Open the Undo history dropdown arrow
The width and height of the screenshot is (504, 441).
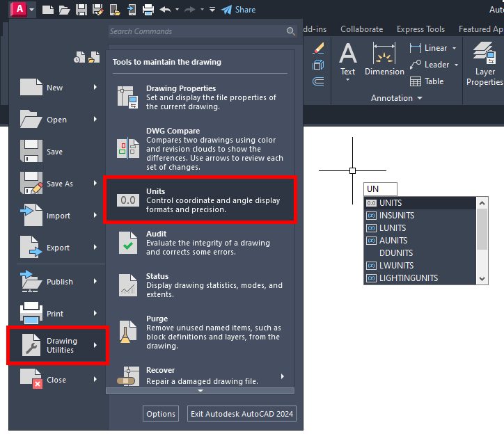(x=177, y=10)
